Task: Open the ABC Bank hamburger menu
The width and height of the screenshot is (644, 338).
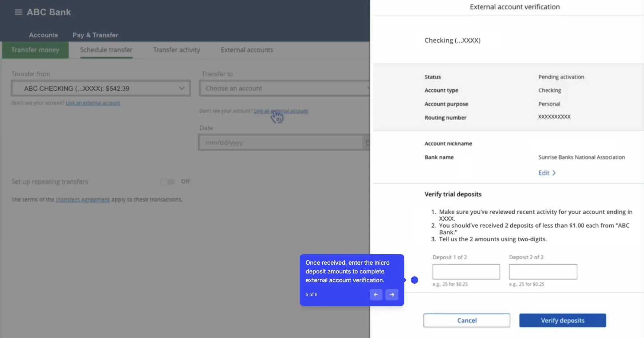Action: [x=18, y=12]
